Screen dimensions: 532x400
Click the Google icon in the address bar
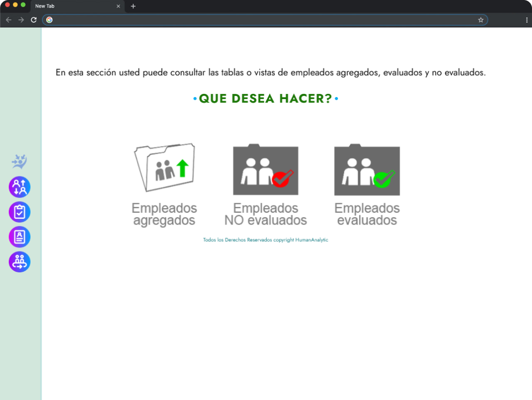pyautogui.click(x=49, y=20)
